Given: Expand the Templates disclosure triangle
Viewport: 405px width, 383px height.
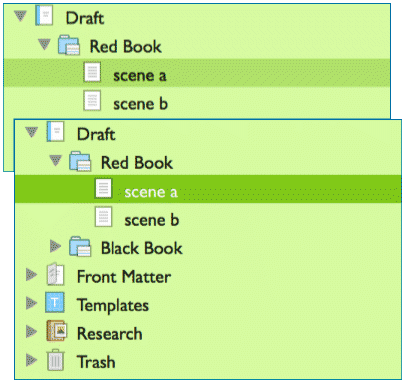Looking at the screenshot, I should pyautogui.click(x=31, y=303).
